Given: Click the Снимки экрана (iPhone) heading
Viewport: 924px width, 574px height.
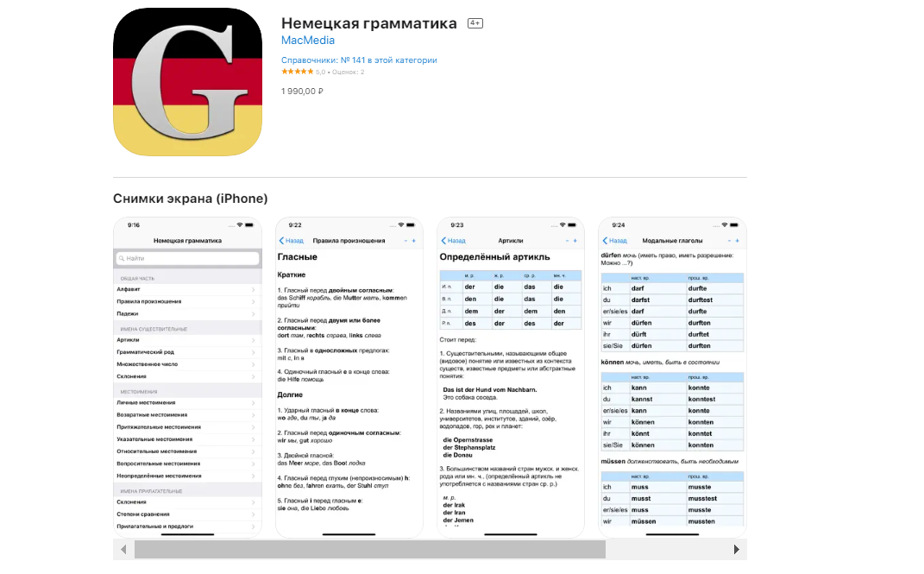Looking at the screenshot, I should coord(191,199).
